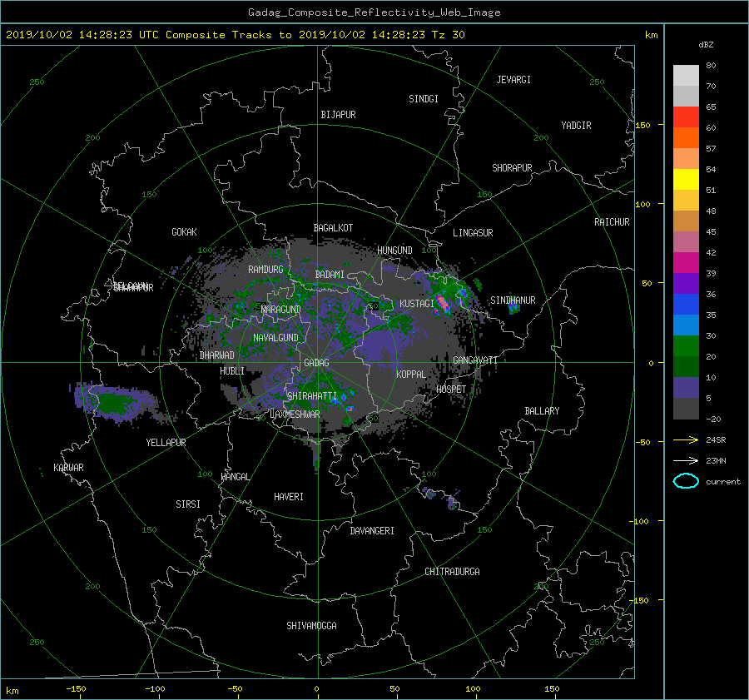Click the KUSTAGI city label

pyautogui.click(x=417, y=304)
